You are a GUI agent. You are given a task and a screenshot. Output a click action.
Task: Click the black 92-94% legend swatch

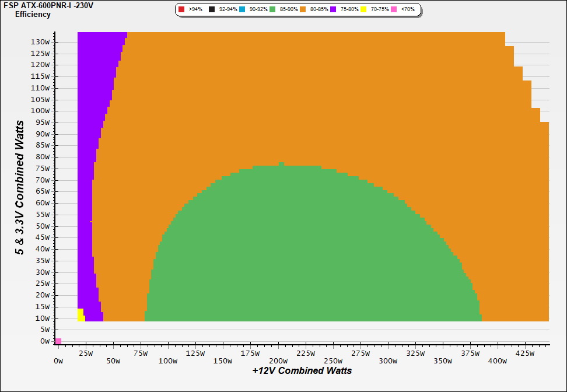point(212,10)
